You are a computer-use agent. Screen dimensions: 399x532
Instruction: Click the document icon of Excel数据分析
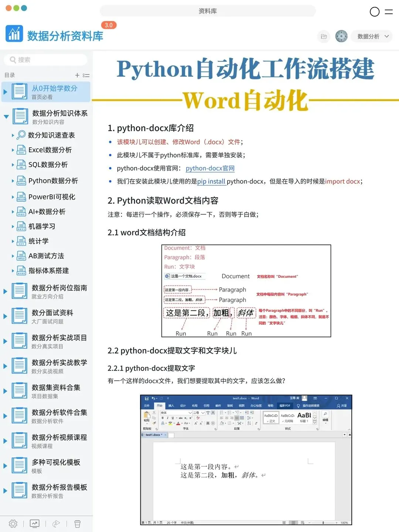click(21, 150)
